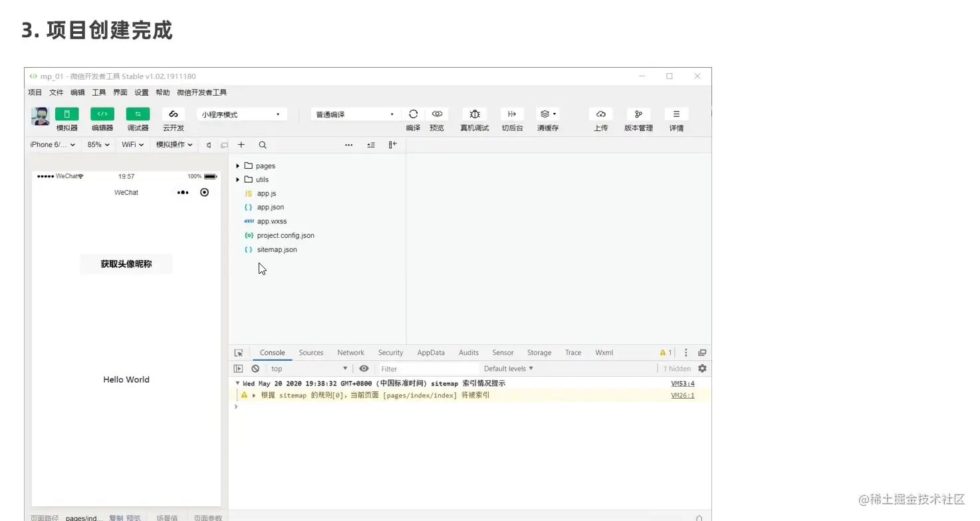Toggle the 调试器 debugger panel button

click(138, 114)
